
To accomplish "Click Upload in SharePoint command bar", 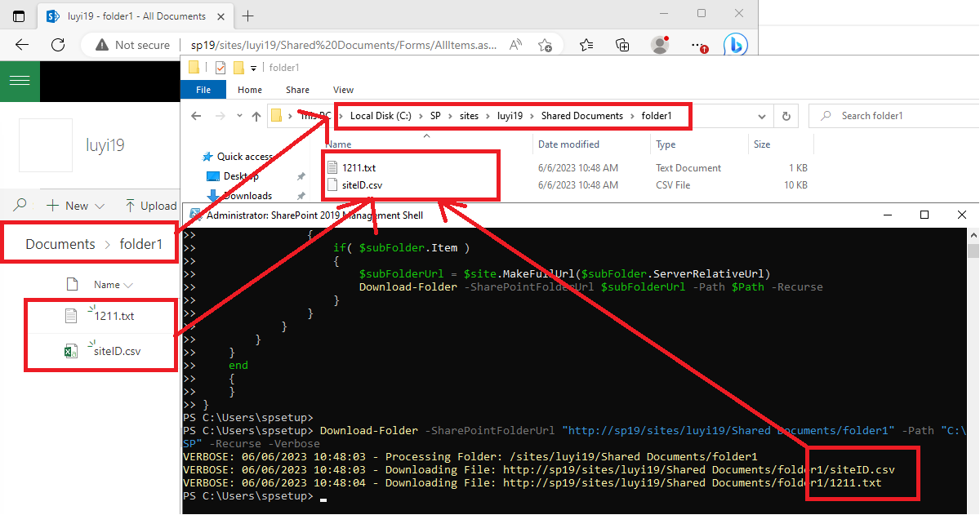I will click(150, 206).
